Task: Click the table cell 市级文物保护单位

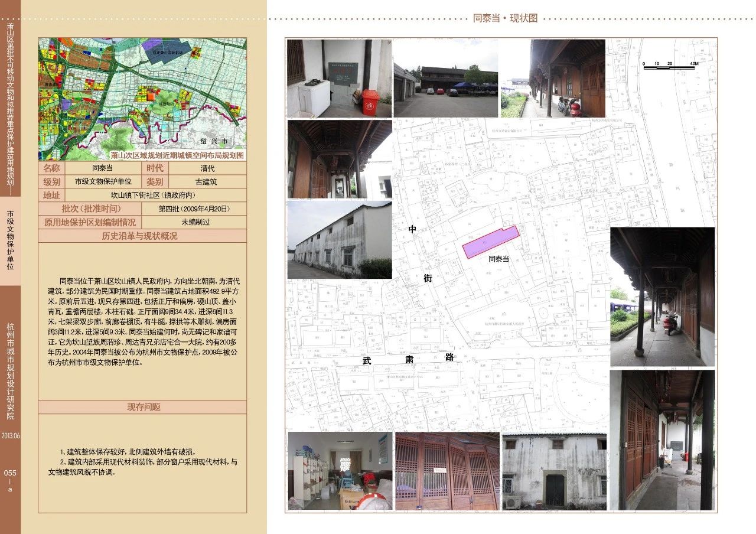Action: [x=103, y=182]
